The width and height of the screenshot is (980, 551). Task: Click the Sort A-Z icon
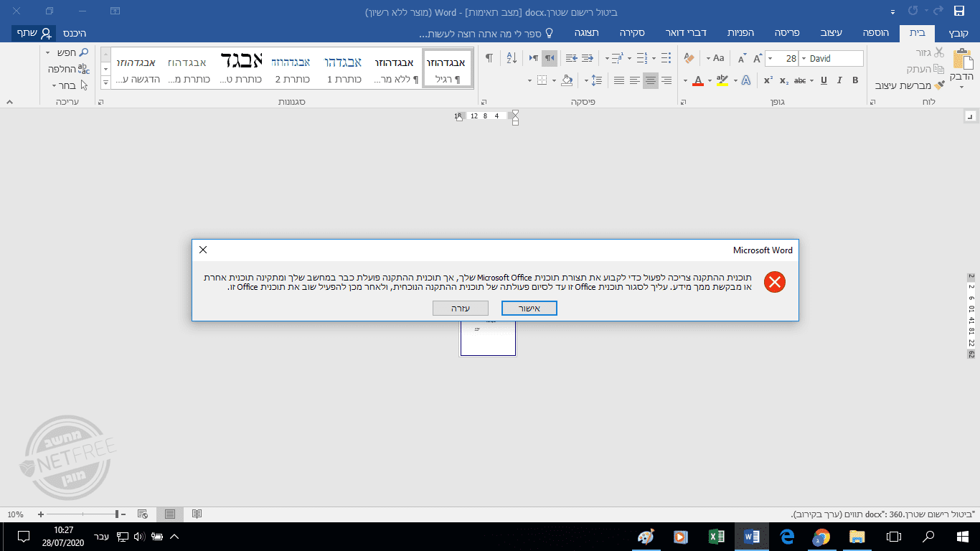tap(512, 59)
